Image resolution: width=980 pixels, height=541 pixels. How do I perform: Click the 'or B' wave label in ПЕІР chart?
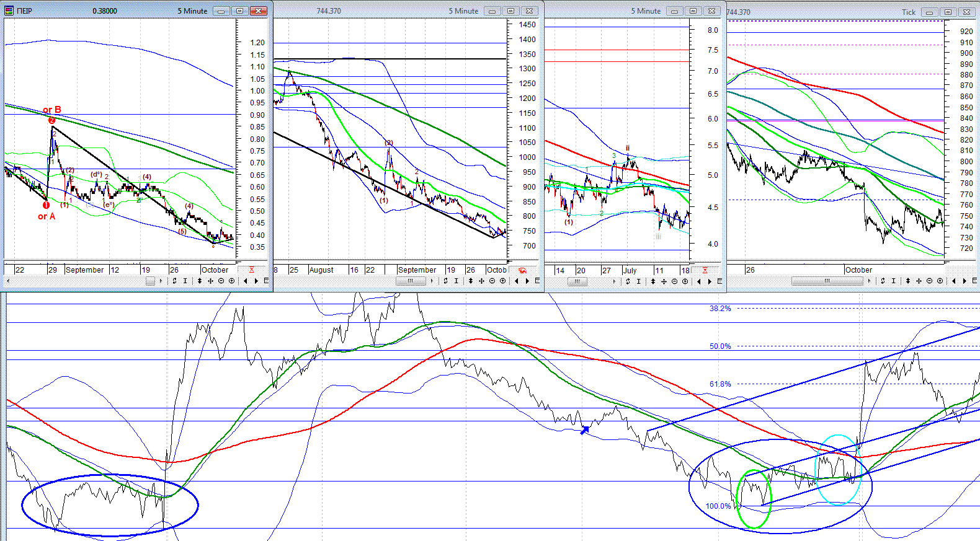[x=52, y=110]
